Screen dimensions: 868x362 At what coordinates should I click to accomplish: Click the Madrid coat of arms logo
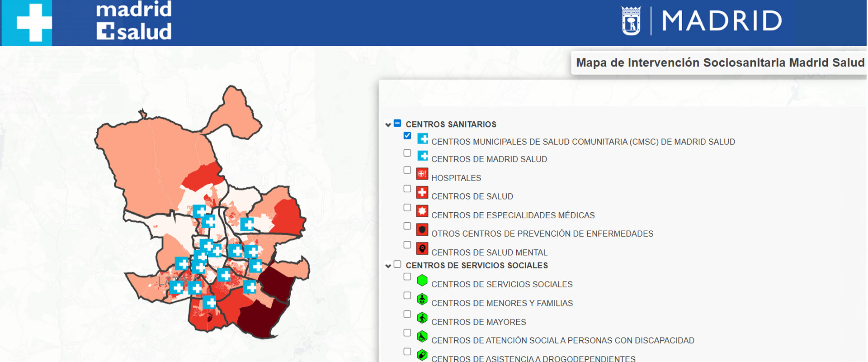[x=631, y=21]
